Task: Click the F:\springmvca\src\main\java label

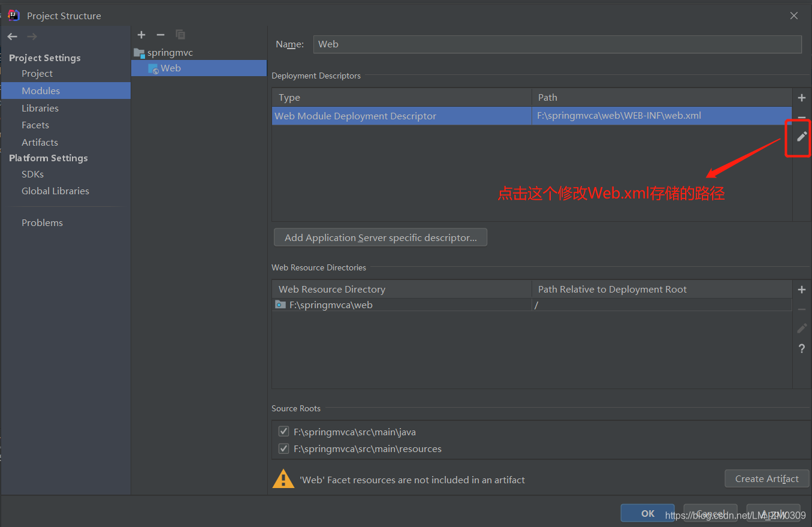Action: [x=355, y=432]
